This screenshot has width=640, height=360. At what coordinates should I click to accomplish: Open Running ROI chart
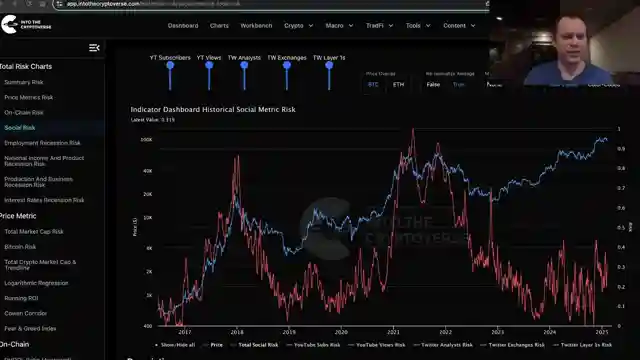21,298
